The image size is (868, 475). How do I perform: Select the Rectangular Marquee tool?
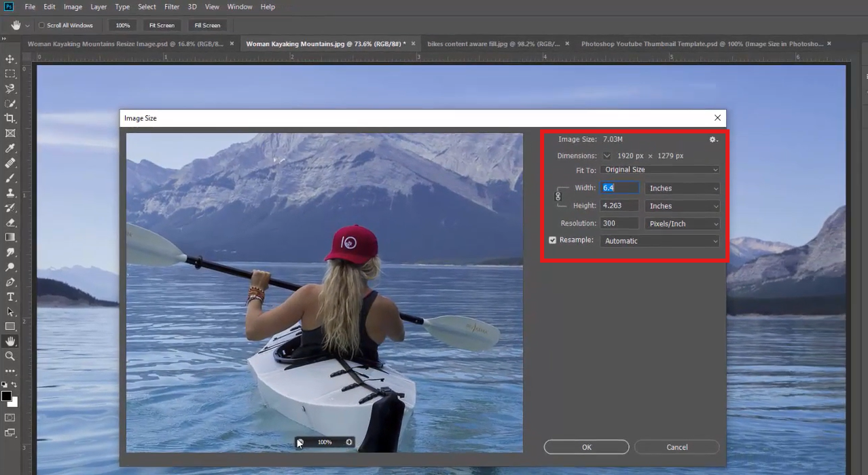point(10,74)
